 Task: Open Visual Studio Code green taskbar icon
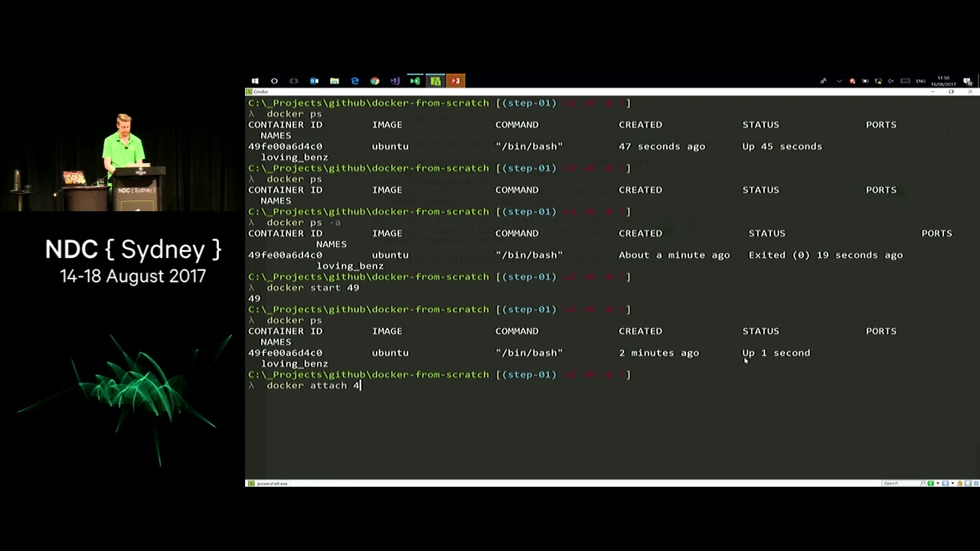415,80
